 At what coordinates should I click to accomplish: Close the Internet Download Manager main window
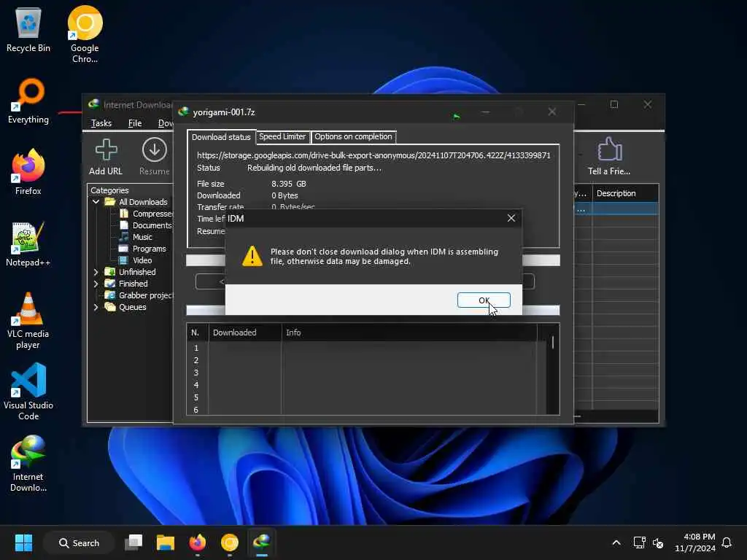(x=648, y=104)
